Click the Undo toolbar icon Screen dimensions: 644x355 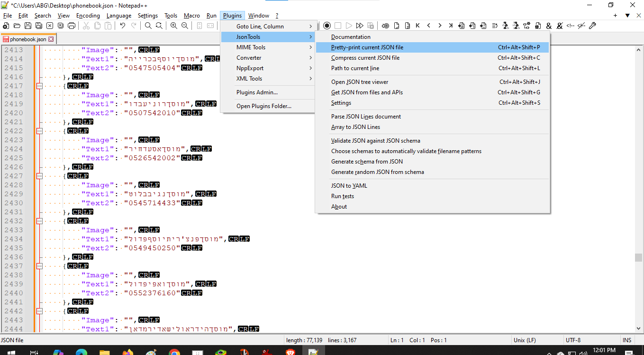(123, 26)
